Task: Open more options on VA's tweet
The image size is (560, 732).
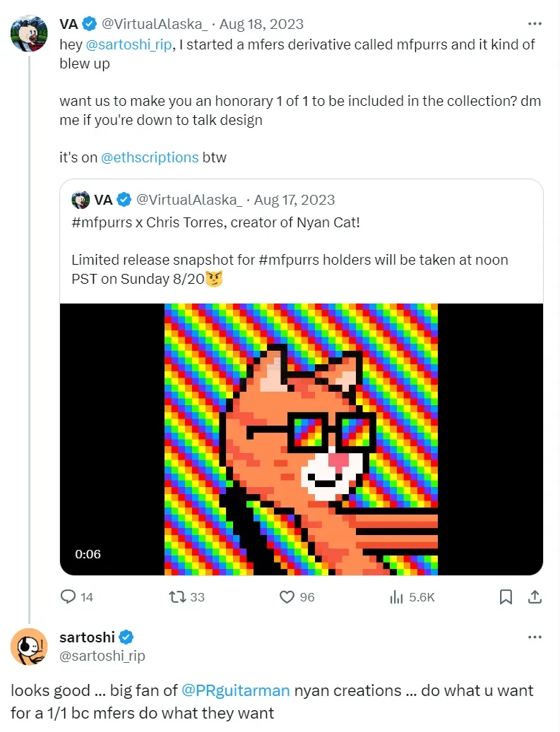Action: click(x=535, y=24)
